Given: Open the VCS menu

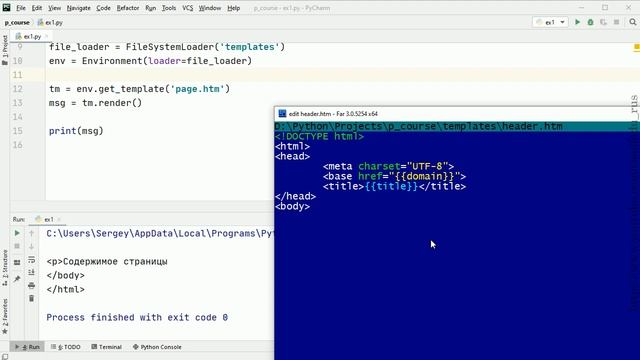Looking at the screenshot, I should point(187,8).
